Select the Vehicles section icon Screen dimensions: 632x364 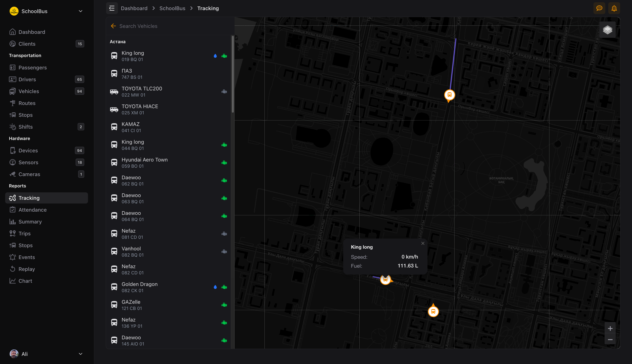click(x=13, y=91)
